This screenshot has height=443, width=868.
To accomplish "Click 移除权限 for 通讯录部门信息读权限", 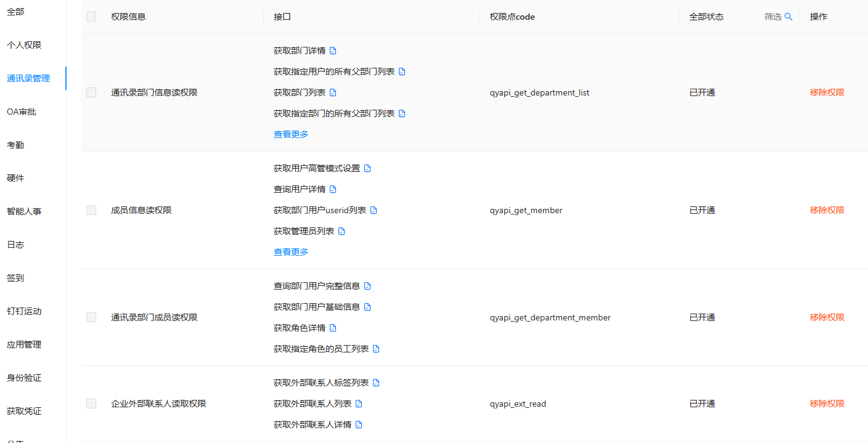I will tap(827, 92).
